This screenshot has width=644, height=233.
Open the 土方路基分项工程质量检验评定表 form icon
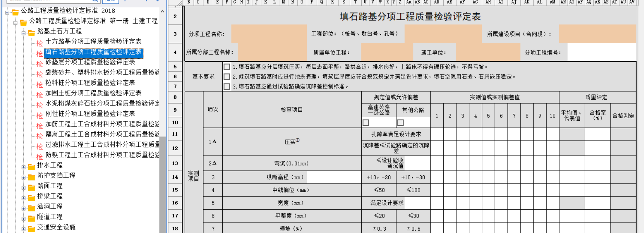click(40, 43)
